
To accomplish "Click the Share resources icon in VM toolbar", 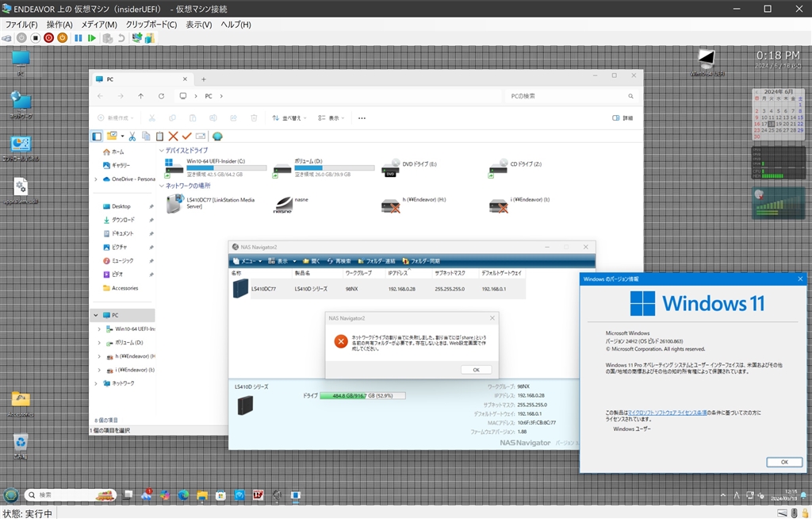I will (x=150, y=38).
